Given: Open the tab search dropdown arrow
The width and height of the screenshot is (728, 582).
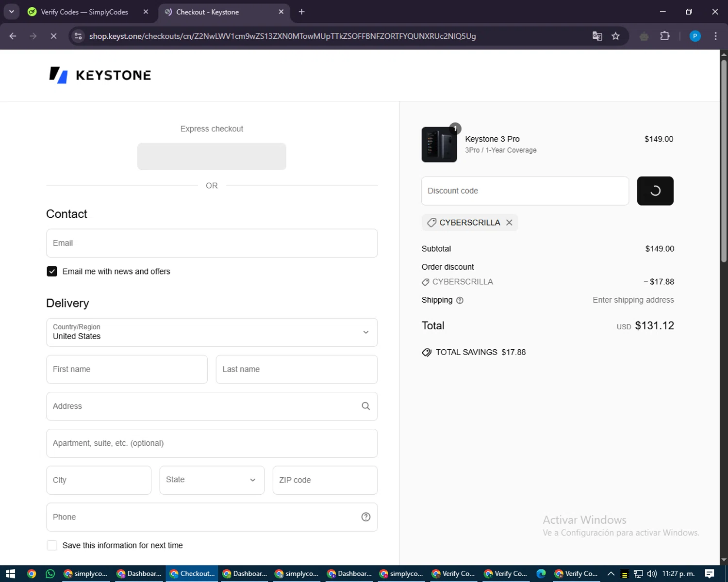Looking at the screenshot, I should coord(11,12).
